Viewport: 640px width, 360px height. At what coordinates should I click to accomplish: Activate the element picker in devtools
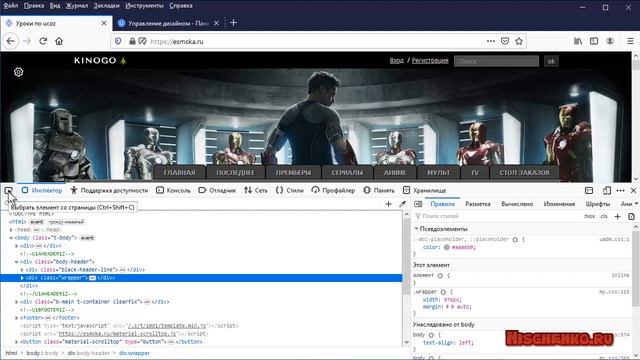pos(8,191)
